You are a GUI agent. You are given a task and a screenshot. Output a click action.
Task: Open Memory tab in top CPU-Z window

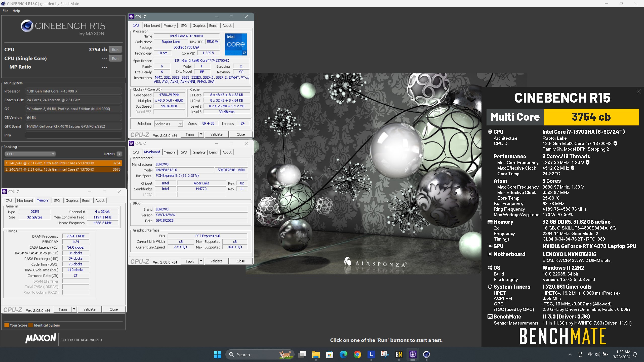[x=170, y=26]
